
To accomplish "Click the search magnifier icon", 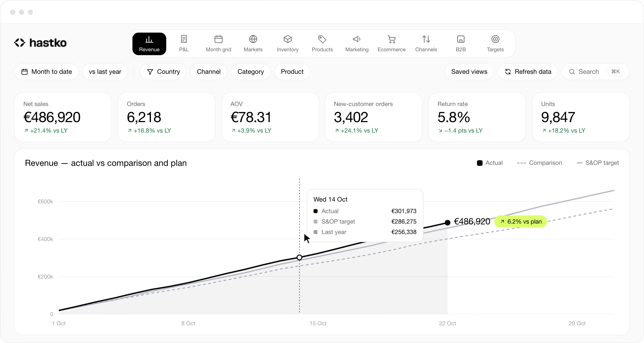I will (572, 72).
